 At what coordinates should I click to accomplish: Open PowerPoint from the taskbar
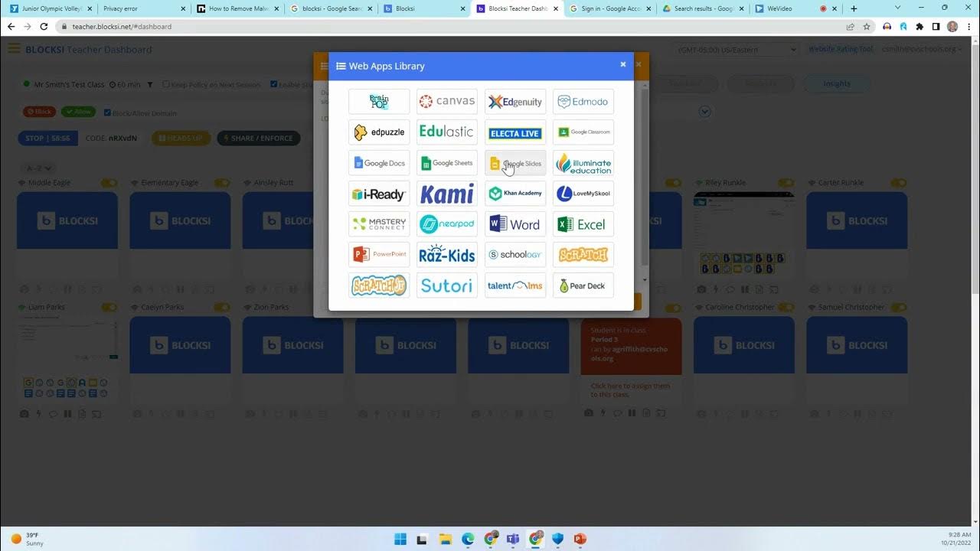(580, 539)
